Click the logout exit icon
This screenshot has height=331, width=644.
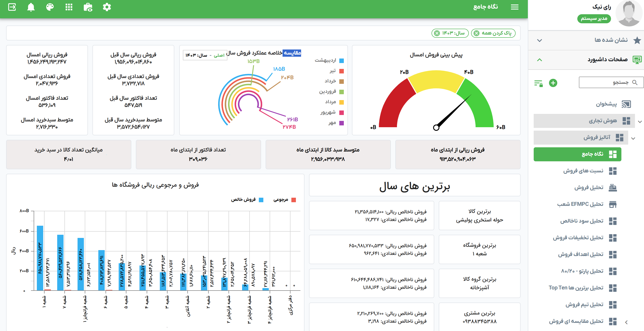pyautogui.click(x=12, y=7)
